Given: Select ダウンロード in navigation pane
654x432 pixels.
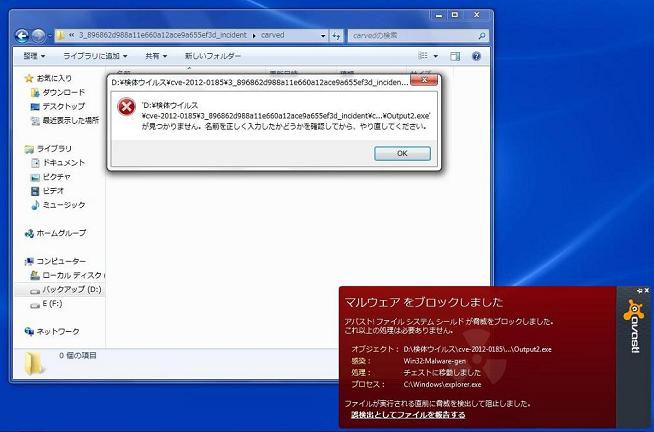Looking at the screenshot, I should [x=64, y=92].
